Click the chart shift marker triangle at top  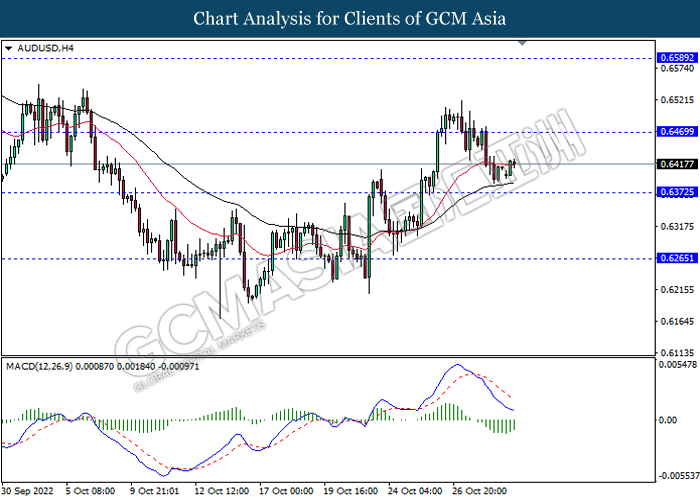click(x=522, y=43)
